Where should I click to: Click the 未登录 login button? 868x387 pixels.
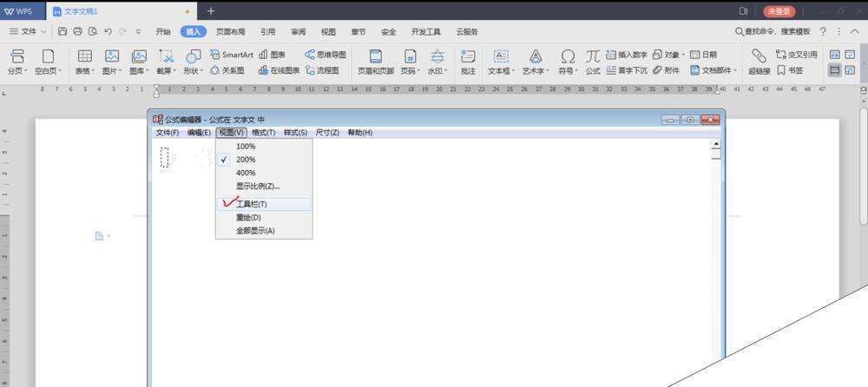(x=779, y=11)
